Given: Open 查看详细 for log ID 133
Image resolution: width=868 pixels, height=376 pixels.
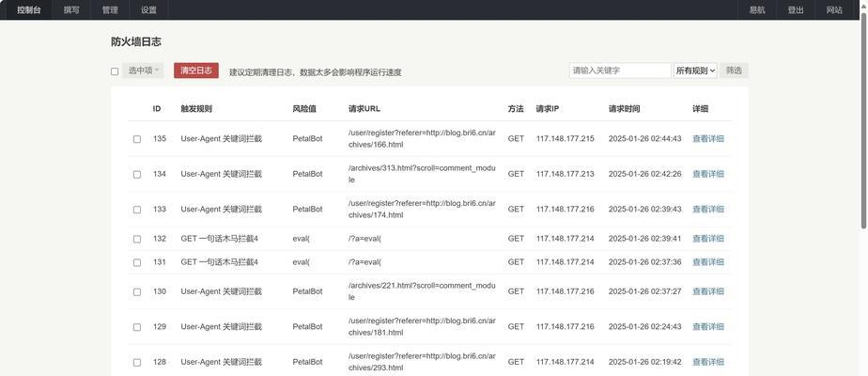Looking at the screenshot, I should (708, 210).
